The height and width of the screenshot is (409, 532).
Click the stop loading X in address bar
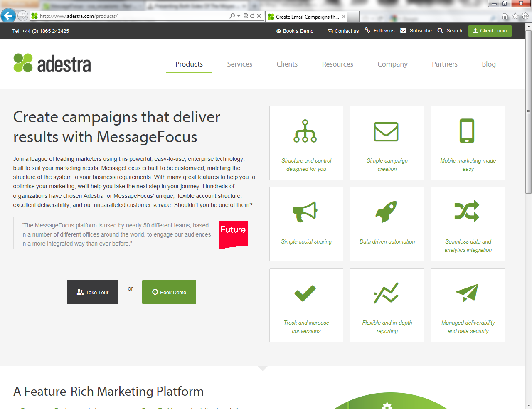[259, 16]
